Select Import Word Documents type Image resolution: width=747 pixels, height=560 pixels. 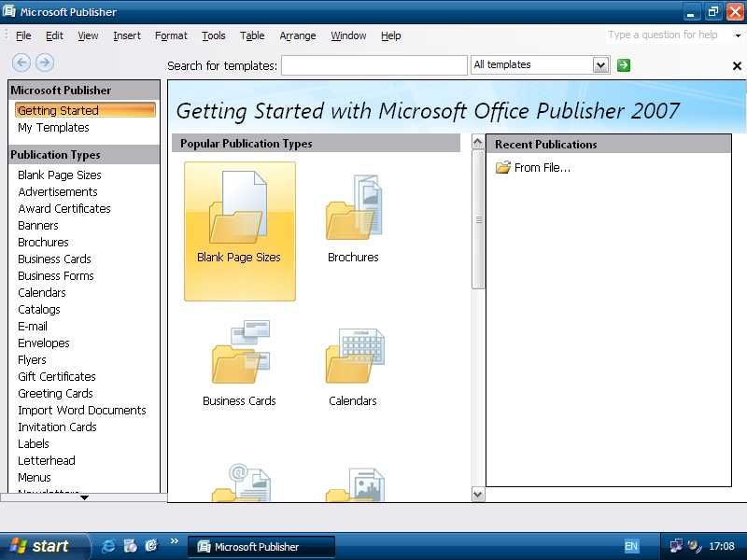82,411
